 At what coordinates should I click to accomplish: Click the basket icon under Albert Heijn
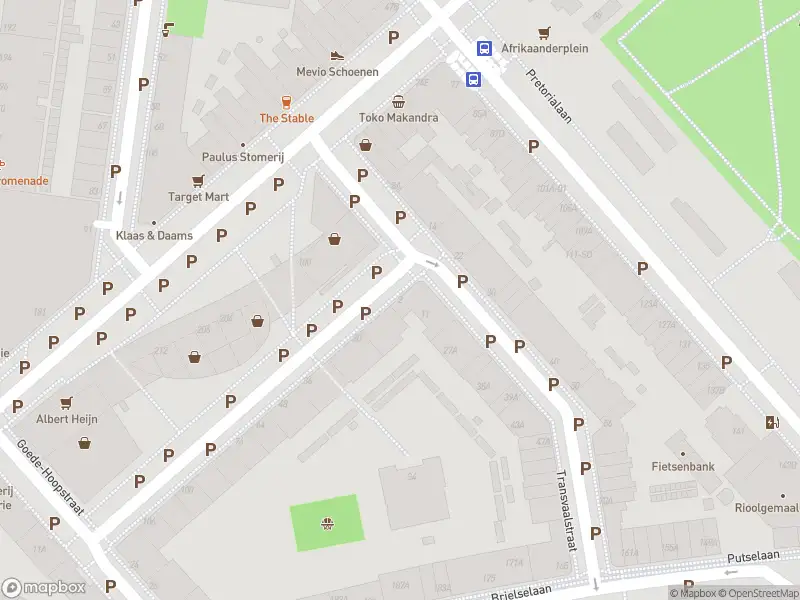85,443
